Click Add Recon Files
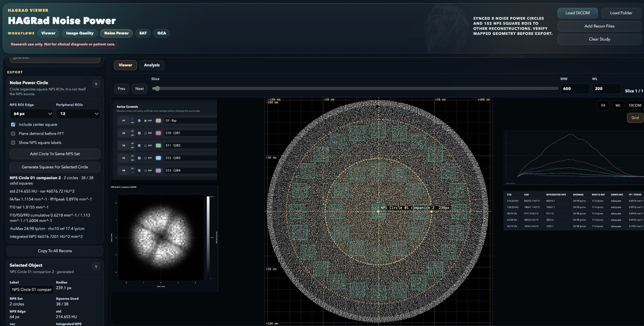The width and height of the screenshot is (644, 326). click(x=599, y=26)
